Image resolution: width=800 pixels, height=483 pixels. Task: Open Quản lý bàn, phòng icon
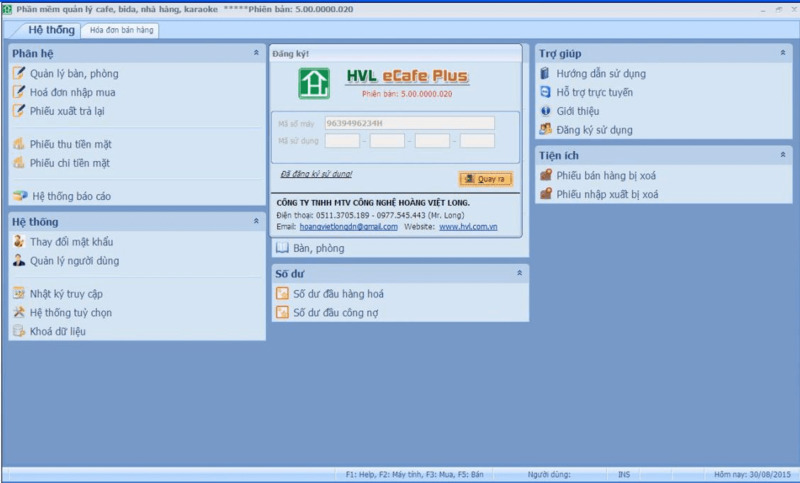pyautogui.click(x=19, y=73)
